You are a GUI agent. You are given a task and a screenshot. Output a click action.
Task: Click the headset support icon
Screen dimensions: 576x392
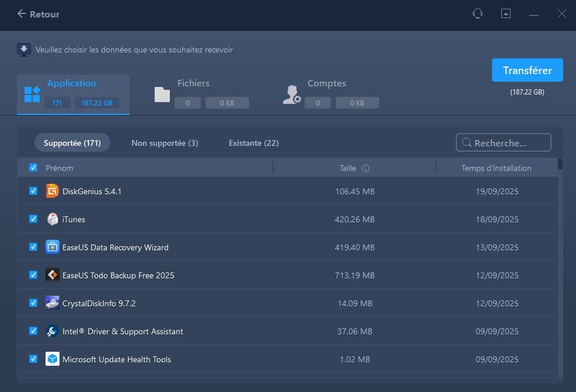coord(477,13)
